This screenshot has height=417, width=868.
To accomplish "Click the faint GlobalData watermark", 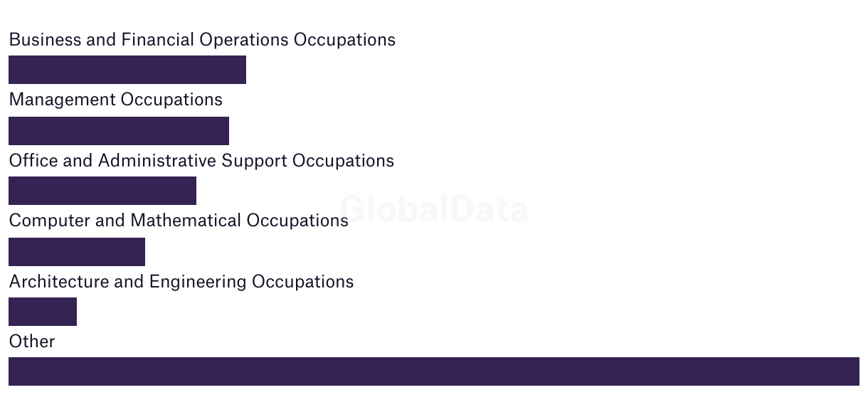I will [x=434, y=209].
